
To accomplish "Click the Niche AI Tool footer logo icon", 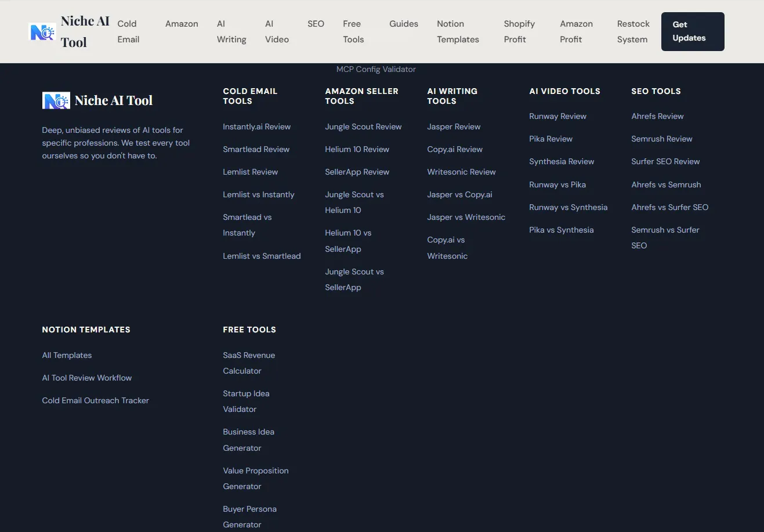I will pyautogui.click(x=56, y=100).
